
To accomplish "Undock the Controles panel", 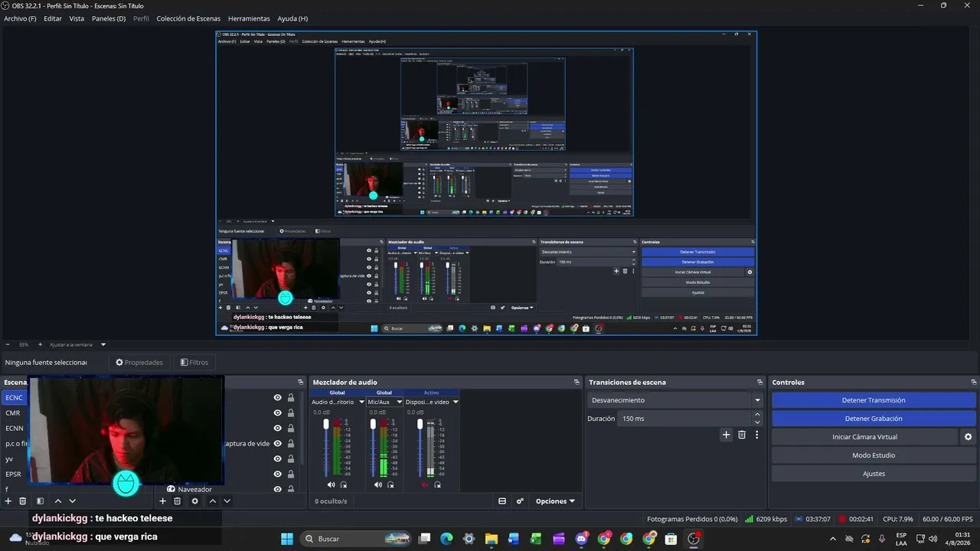I will point(974,382).
